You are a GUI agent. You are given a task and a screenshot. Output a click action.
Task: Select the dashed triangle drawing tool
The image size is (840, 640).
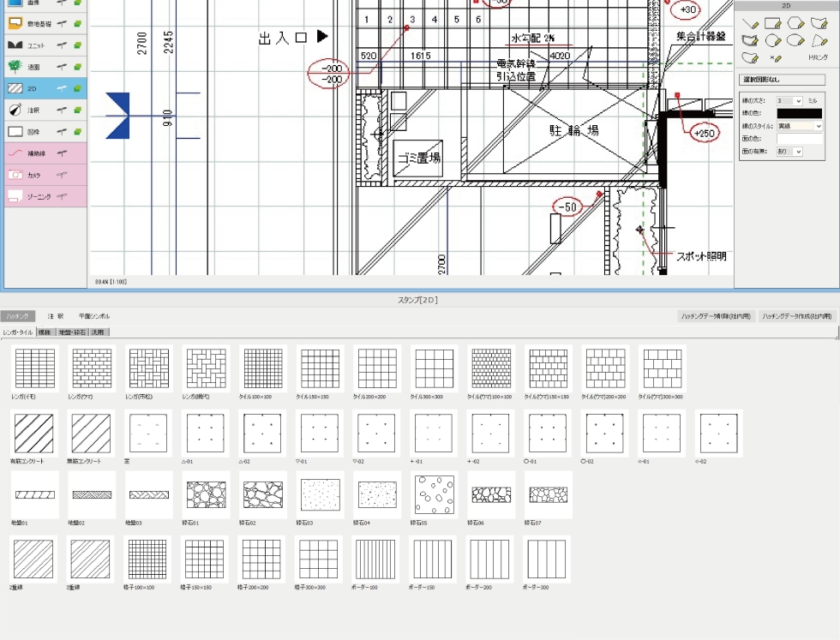click(x=819, y=40)
